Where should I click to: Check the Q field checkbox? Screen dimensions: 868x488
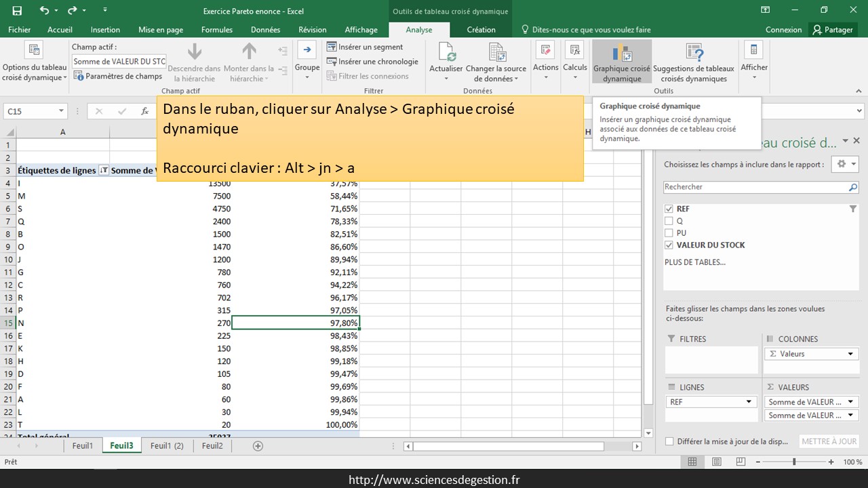pyautogui.click(x=669, y=221)
